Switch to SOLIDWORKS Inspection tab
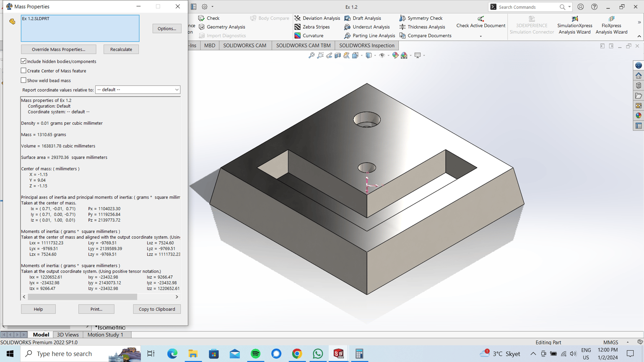Screen dimensions: 644x362 coord(366,45)
